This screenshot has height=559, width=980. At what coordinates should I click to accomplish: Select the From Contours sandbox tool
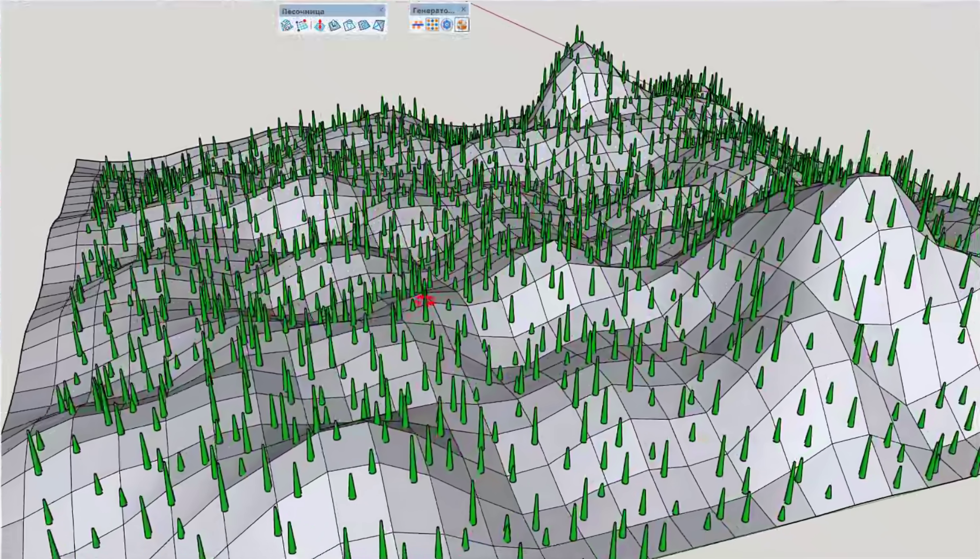point(287,25)
